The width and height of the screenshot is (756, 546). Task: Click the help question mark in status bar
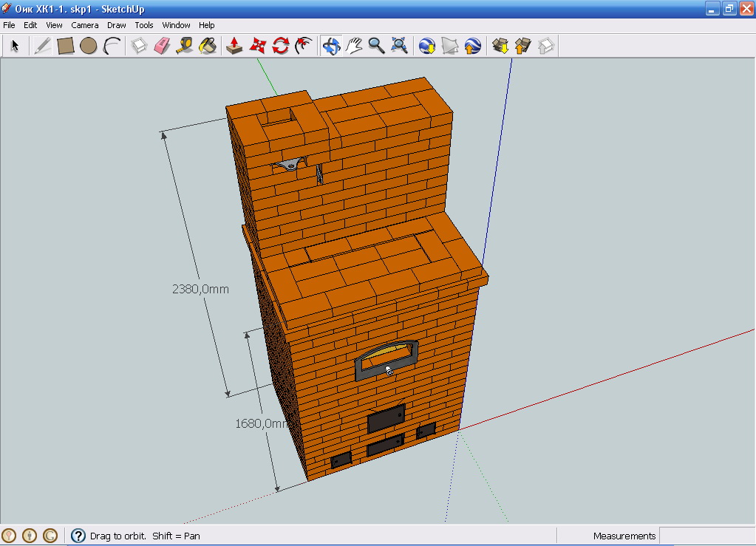(78, 536)
